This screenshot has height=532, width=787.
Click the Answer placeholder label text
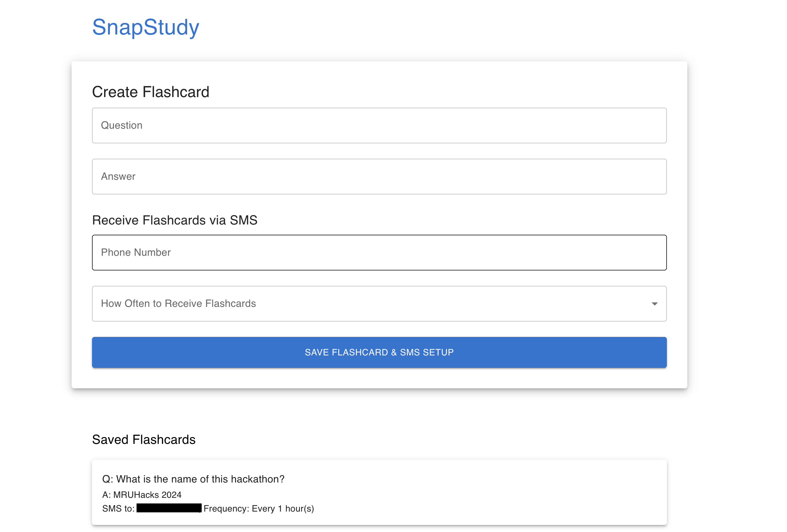coord(118,177)
